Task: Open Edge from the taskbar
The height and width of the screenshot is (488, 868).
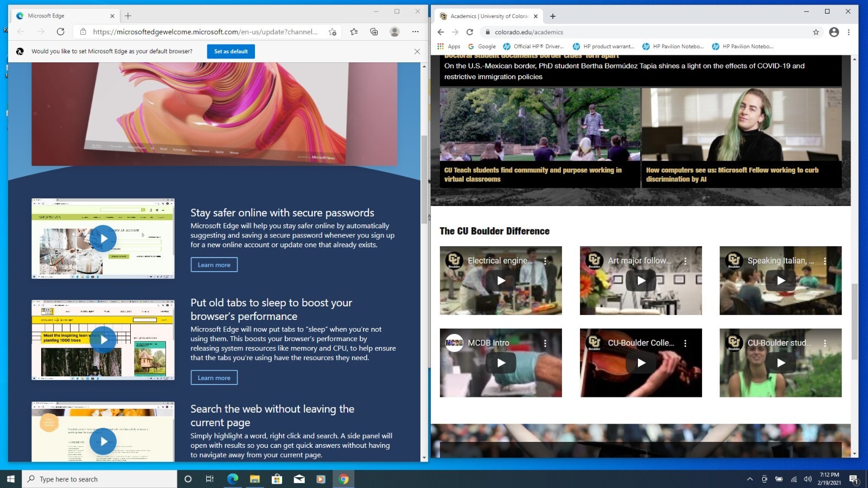Action: click(x=233, y=479)
